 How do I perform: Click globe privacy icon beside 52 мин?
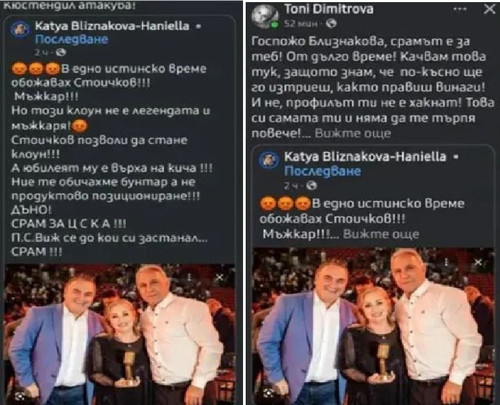[331, 23]
